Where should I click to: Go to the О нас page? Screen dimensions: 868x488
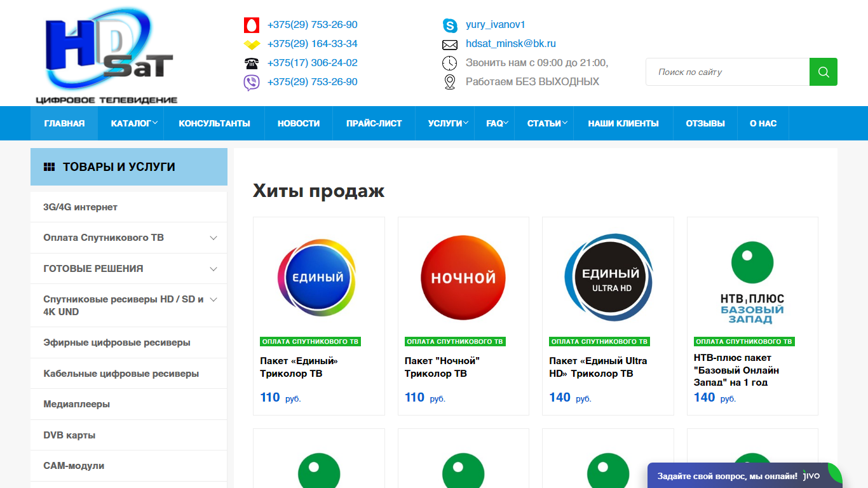[x=763, y=123]
